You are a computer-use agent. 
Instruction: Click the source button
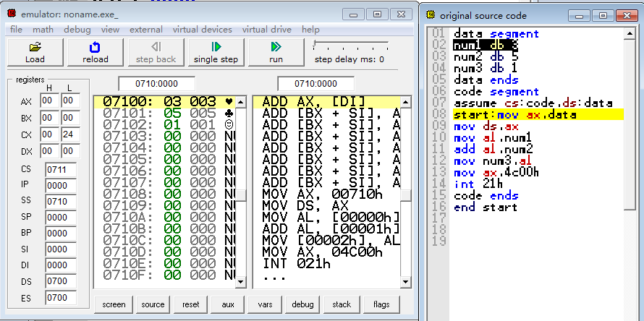153,304
